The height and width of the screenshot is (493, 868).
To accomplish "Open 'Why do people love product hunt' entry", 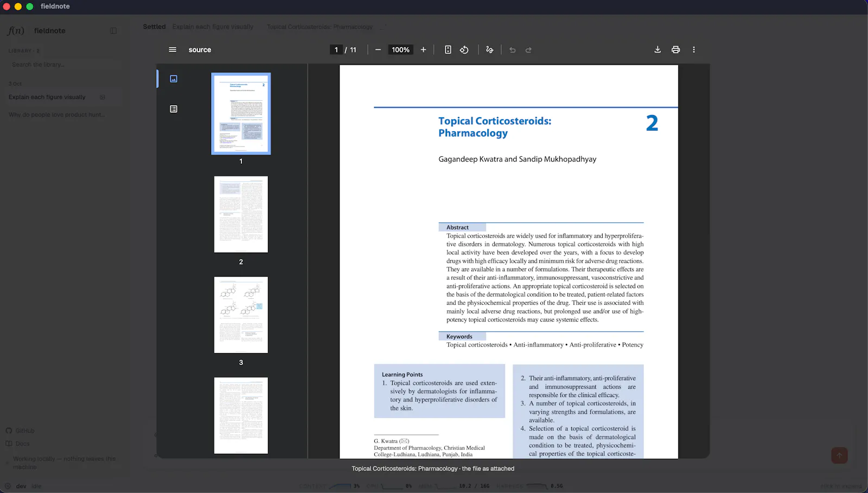I will click(x=57, y=115).
